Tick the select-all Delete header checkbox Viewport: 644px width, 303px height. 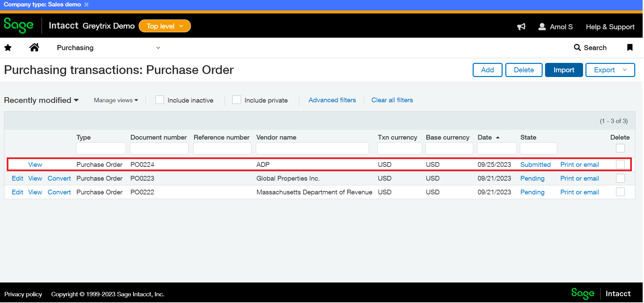pyautogui.click(x=620, y=148)
